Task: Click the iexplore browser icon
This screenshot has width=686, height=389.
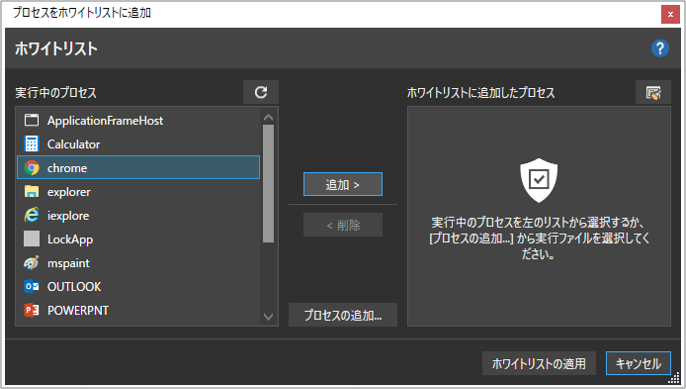Action: [32, 215]
